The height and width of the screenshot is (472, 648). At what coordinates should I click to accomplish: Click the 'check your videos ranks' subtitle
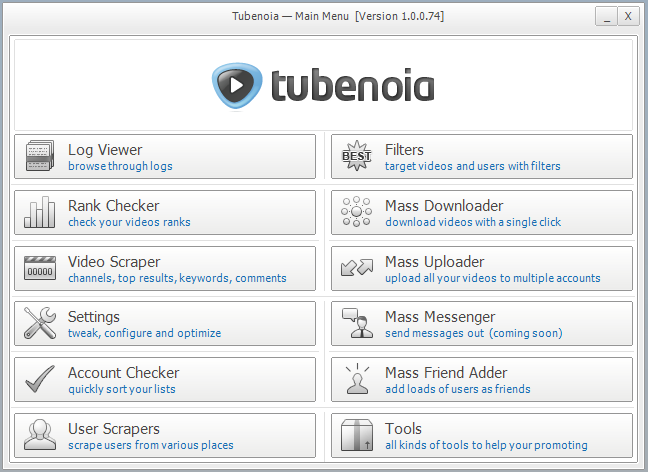point(129,222)
